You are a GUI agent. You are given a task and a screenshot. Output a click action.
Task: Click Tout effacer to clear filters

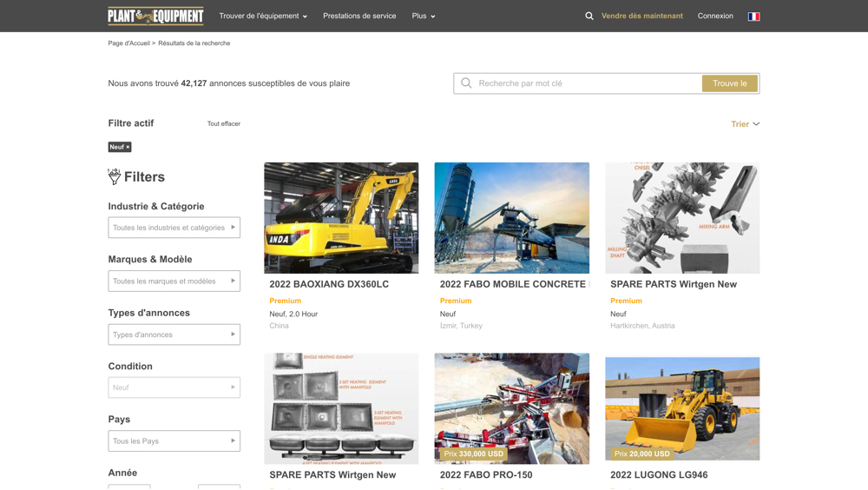pyautogui.click(x=224, y=123)
